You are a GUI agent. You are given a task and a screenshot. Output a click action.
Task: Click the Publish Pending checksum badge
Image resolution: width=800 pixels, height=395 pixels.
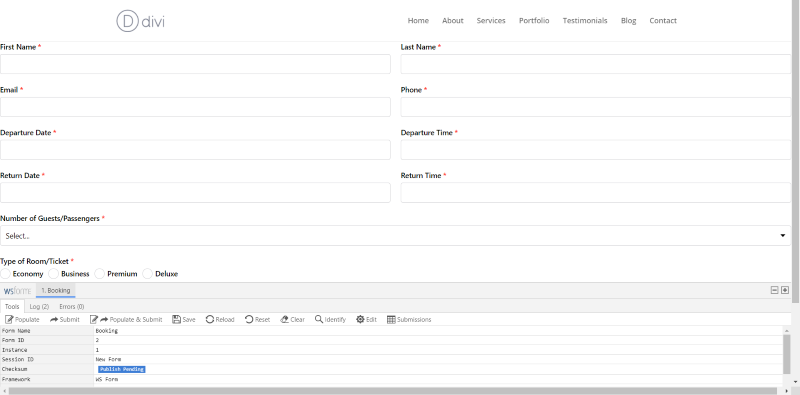(x=122, y=369)
